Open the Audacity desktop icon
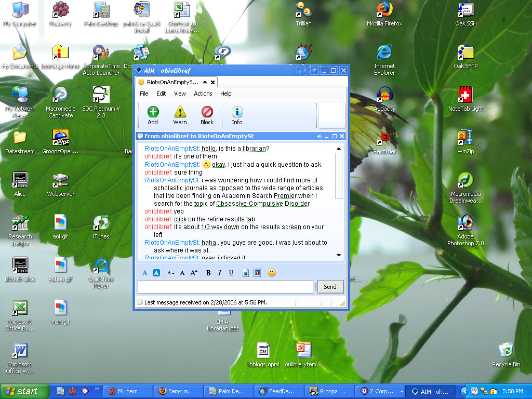The image size is (532, 399). point(384,99)
